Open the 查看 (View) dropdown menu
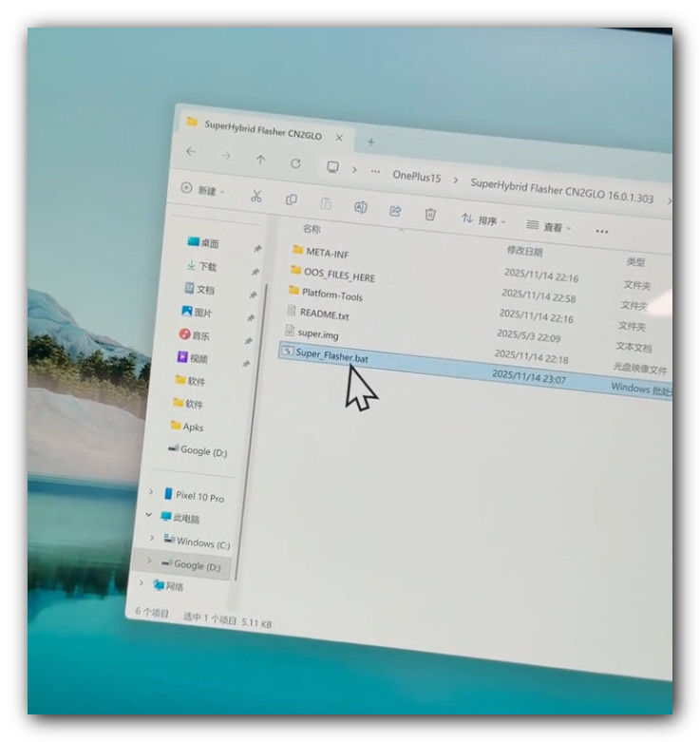Image resolution: width=700 pixels, height=742 pixels. tap(550, 227)
